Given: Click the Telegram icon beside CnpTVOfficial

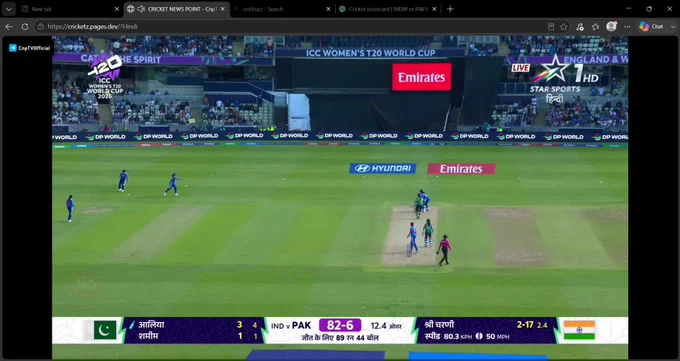Looking at the screenshot, I should [x=13, y=48].
